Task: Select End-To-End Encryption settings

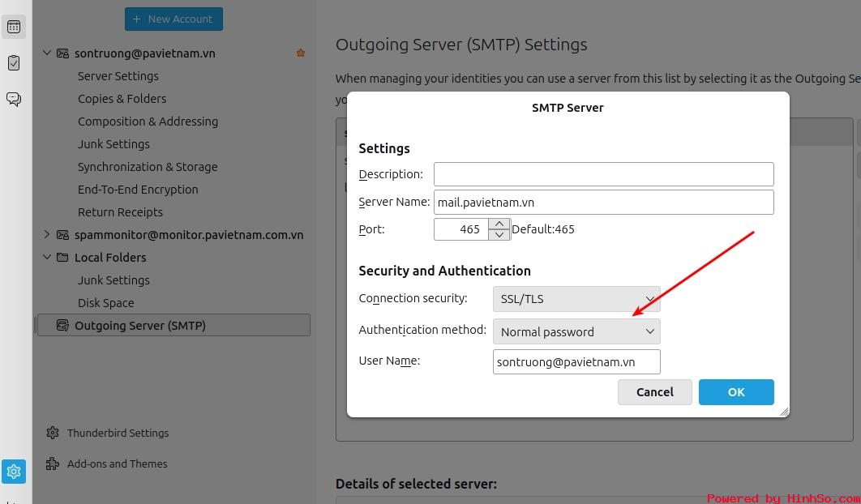Action: 138,190
